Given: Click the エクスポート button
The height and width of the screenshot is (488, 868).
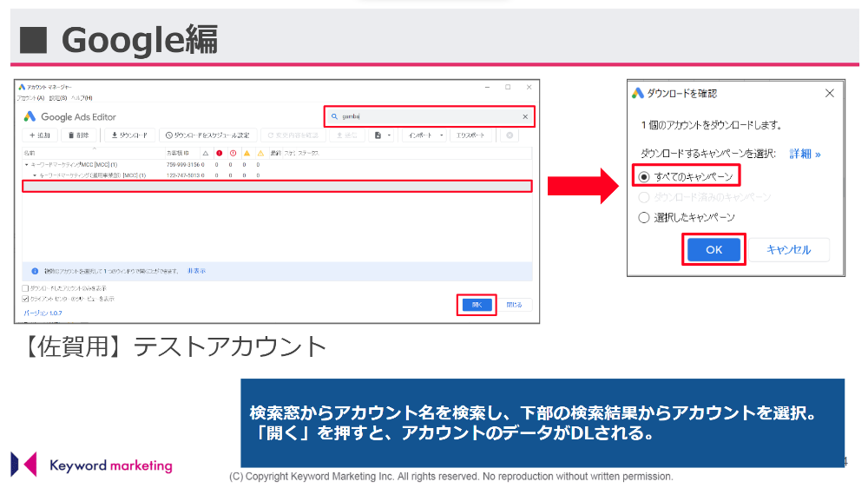Looking at the screenshot, I should (x=470, y=135).
